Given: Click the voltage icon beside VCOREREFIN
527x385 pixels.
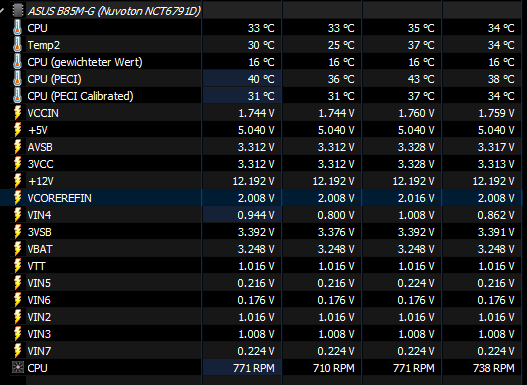Looking at the screenshot, I should [17, 198].
